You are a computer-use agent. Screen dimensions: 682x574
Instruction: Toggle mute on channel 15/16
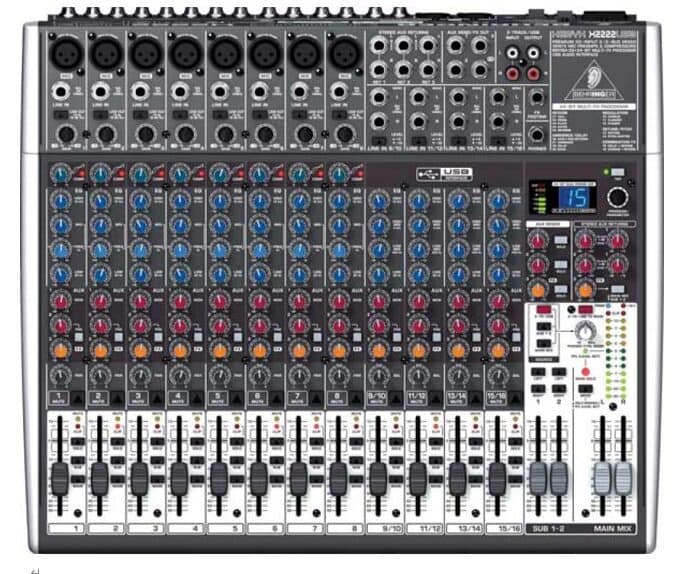[x=500, y=398]
